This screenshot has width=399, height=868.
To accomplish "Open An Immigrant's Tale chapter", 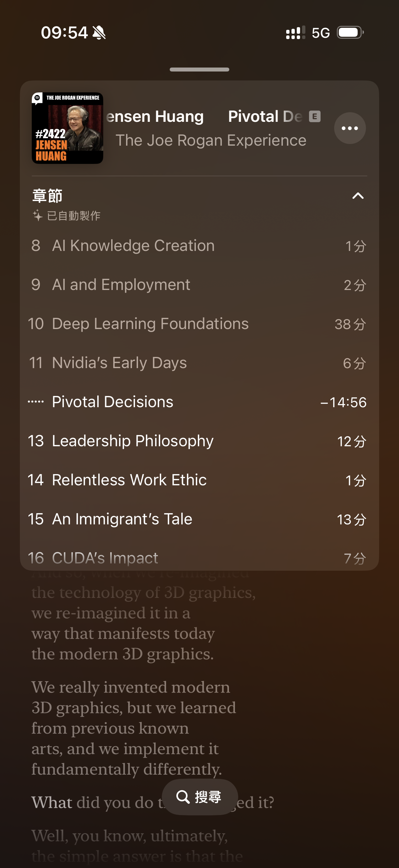I will [122, 519].
